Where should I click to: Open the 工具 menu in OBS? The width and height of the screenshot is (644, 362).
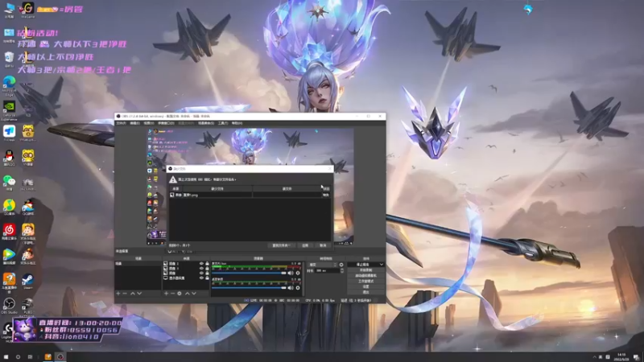(223, 123)
